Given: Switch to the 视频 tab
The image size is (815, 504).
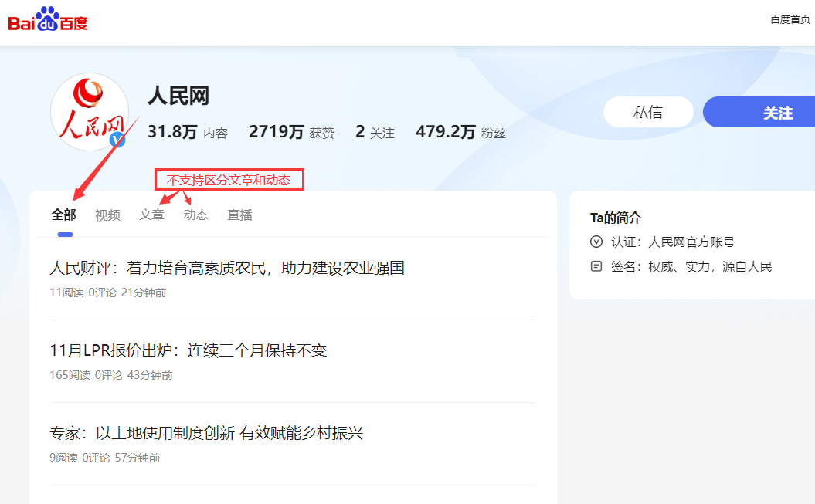Looking at the screenshot, I should click(x=107, y=215).
